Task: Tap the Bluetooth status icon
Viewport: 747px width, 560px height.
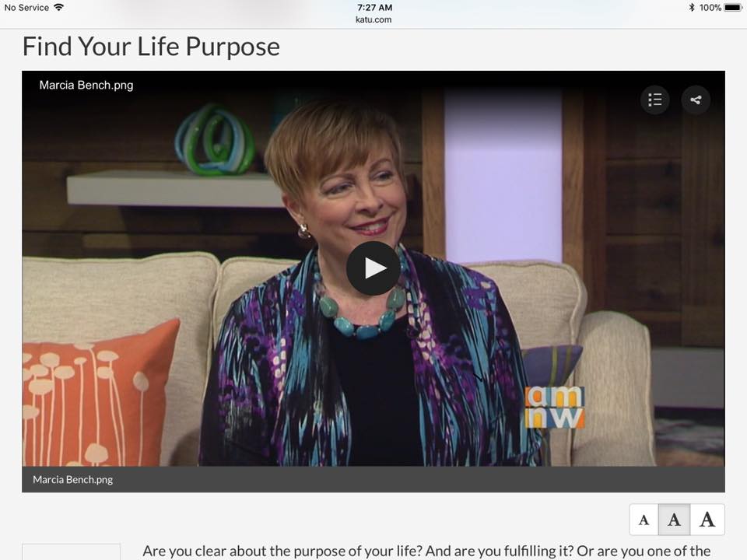Action: pos(692,7)
